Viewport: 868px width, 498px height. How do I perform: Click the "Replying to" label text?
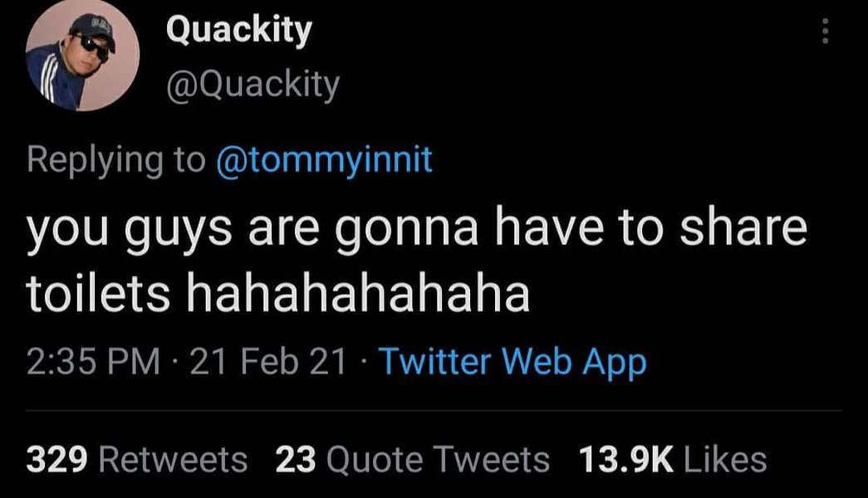[x=115, y=159]
